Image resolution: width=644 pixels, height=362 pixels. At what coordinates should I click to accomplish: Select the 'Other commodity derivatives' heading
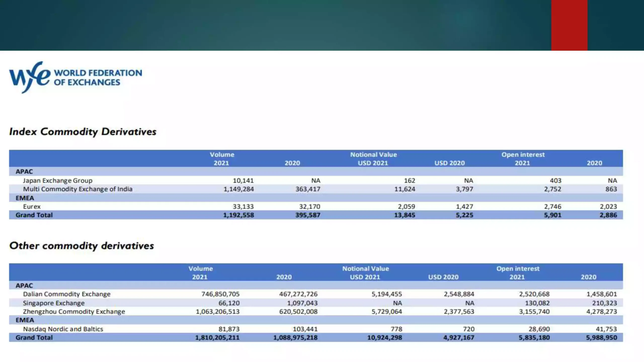(82, 246)
